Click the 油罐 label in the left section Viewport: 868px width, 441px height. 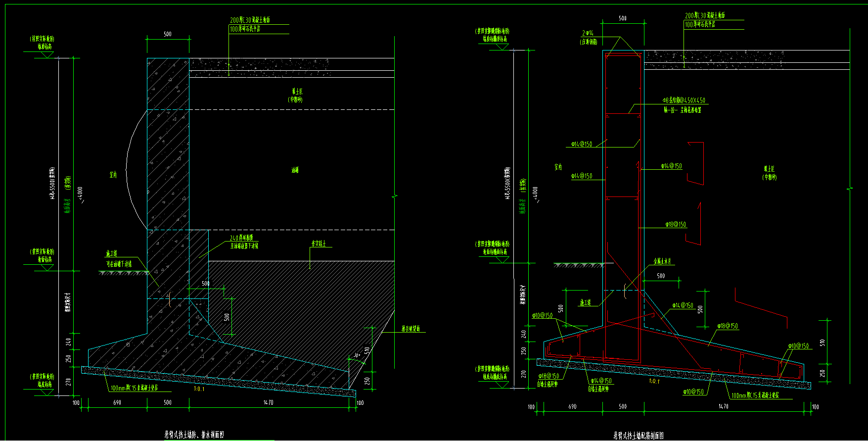coord(295,170)
